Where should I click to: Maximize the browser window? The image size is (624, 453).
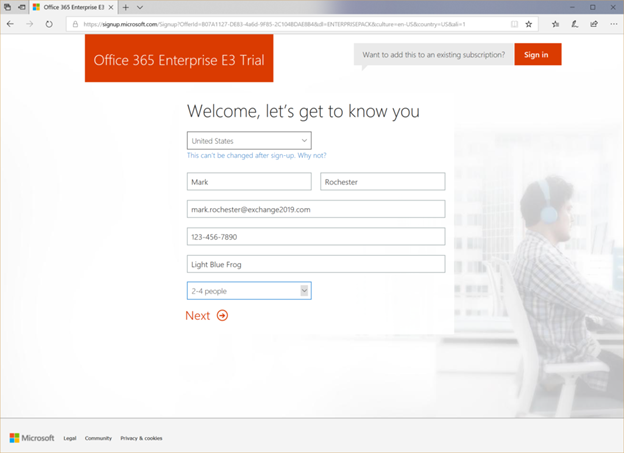coord(593,7)
